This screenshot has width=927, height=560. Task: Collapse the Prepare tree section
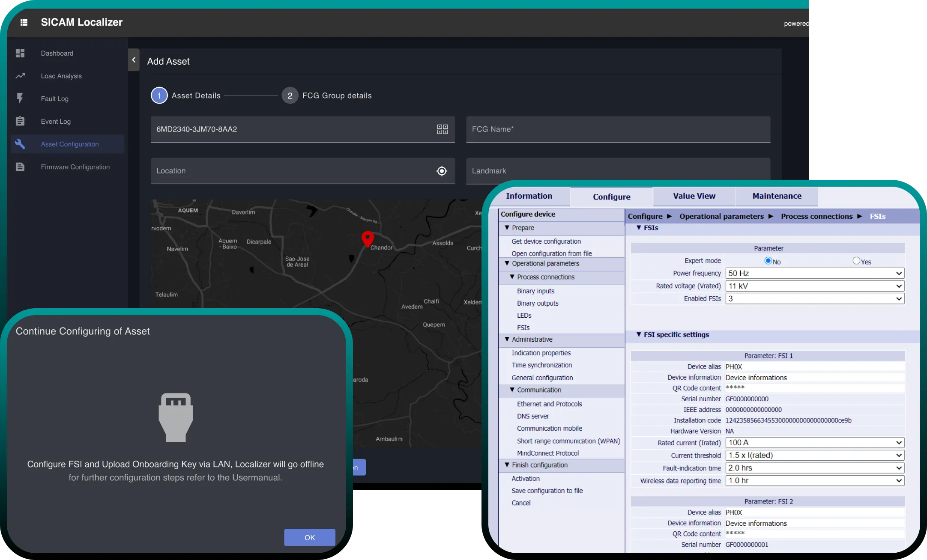(x=507, y=228)
